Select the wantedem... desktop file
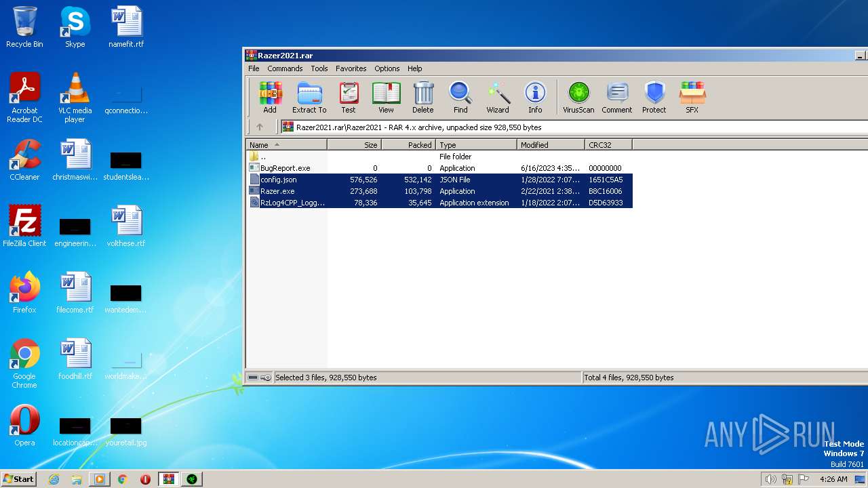This screenshot has height=488, width=868. pos(126,298)
